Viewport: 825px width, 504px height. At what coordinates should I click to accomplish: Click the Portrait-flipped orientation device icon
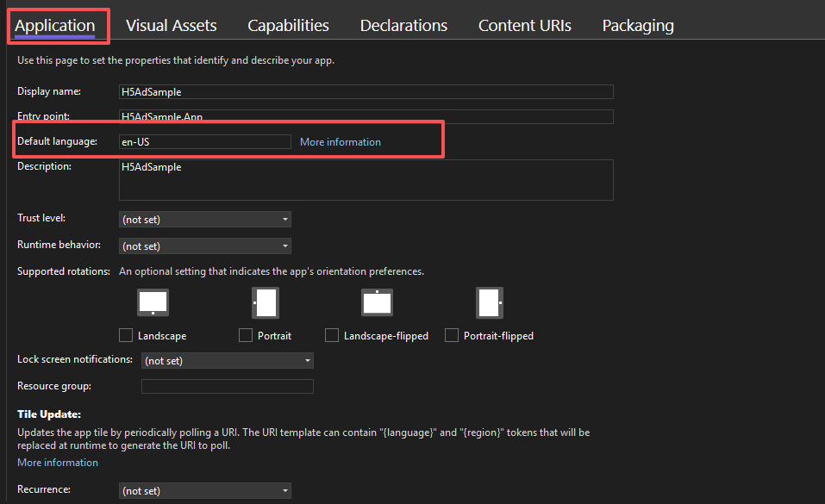[x=489, y=303]
